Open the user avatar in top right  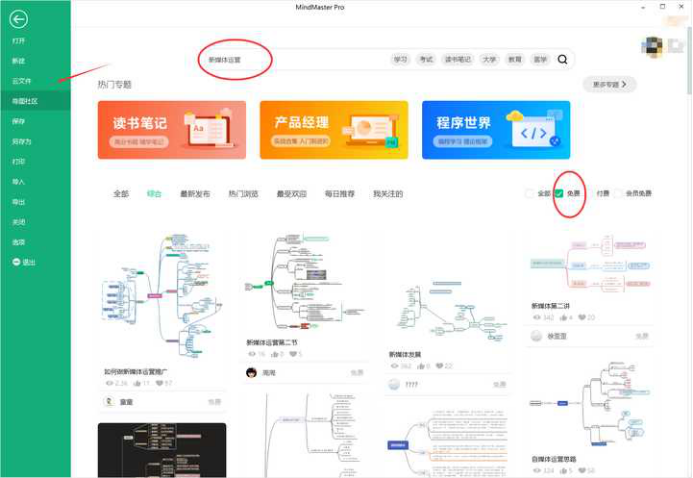tap(654, 46)
